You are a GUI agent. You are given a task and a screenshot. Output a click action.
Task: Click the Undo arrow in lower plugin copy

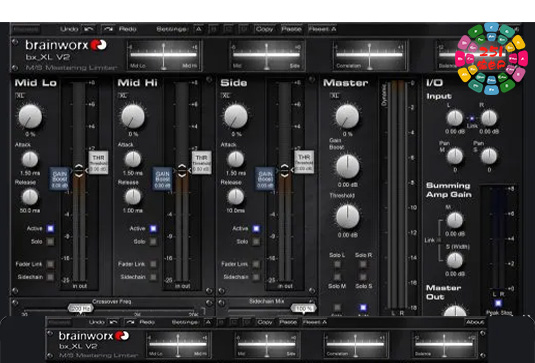[x=113, y=322]
